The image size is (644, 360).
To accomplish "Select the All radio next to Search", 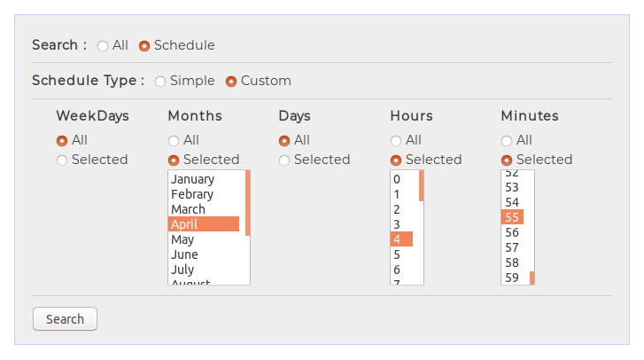I will (103, 45).
